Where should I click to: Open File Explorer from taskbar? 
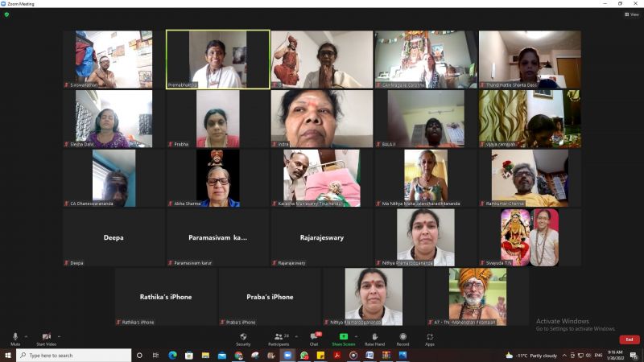(x=205, y=356)
